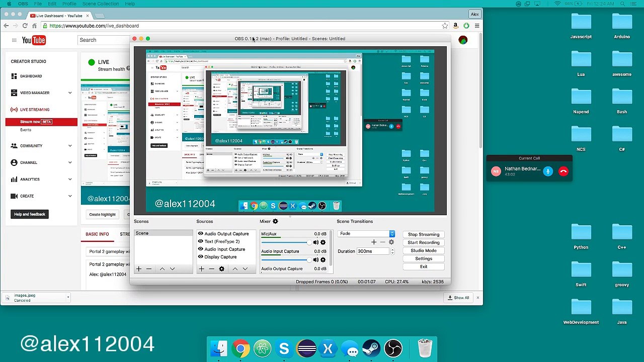Image resolution: width=644 pixels, height=362 pixels.
Task: Reload the YouTube page in Chrome
Action: (25, 26)
